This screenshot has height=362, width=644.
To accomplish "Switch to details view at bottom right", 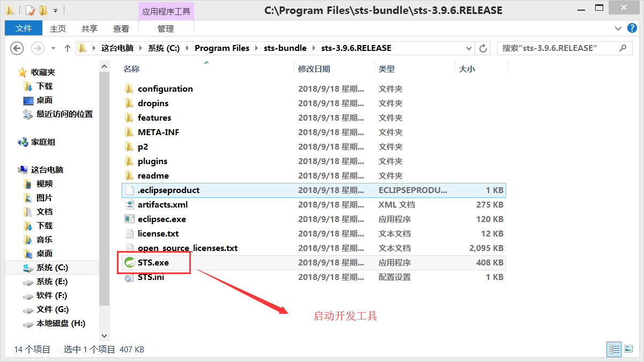I will (613, 349).
